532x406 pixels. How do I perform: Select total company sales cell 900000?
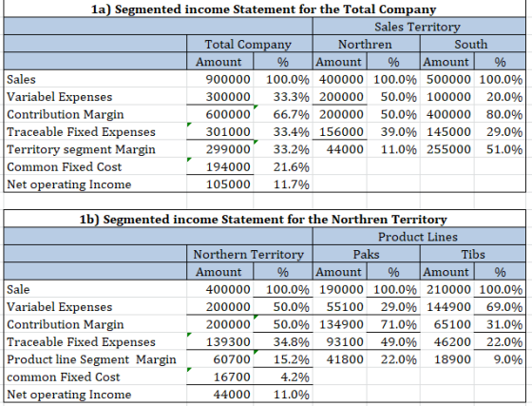(x=219, y=79)
